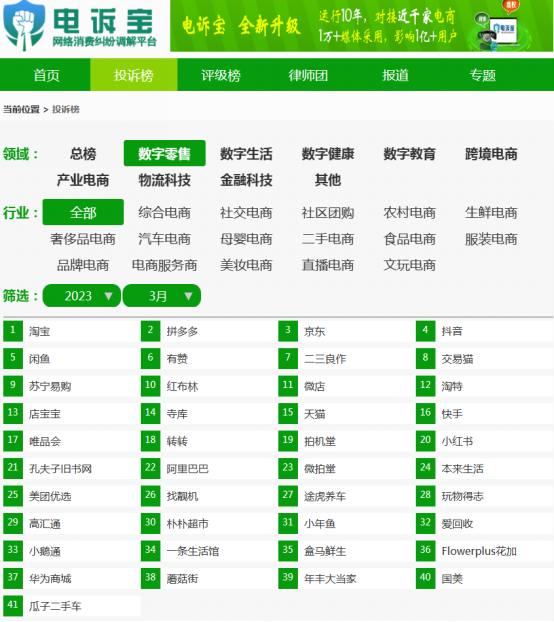
Task: Open rank 16 entry 快手
Action: [x=452, y=414]
